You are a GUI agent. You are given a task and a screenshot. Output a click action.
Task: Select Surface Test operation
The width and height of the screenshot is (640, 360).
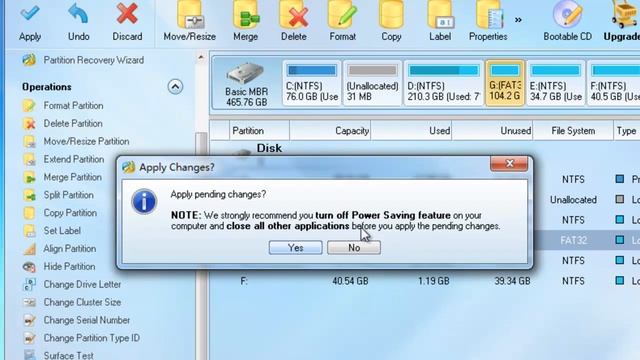[69, 356]
